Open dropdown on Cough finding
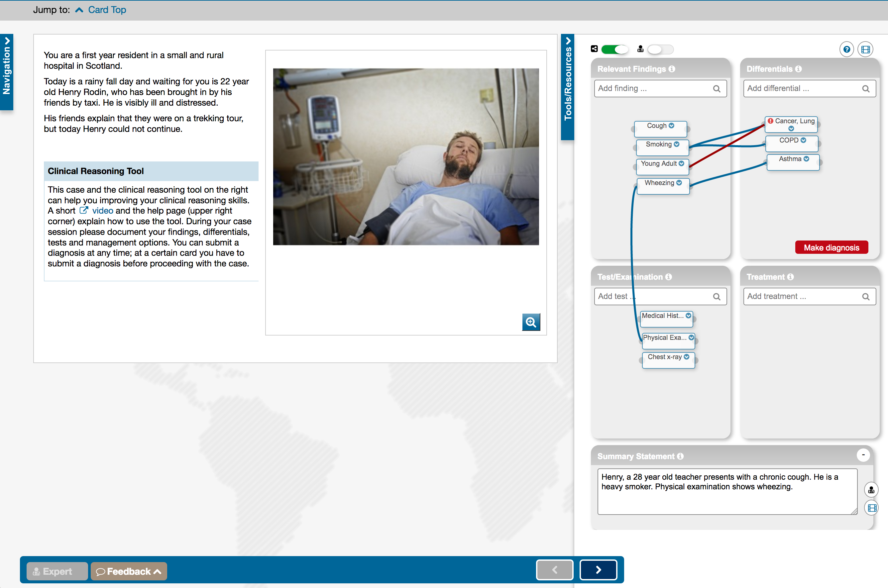This screenshot has width=888, height=588. pyautogui.click(x=672, y=126)
